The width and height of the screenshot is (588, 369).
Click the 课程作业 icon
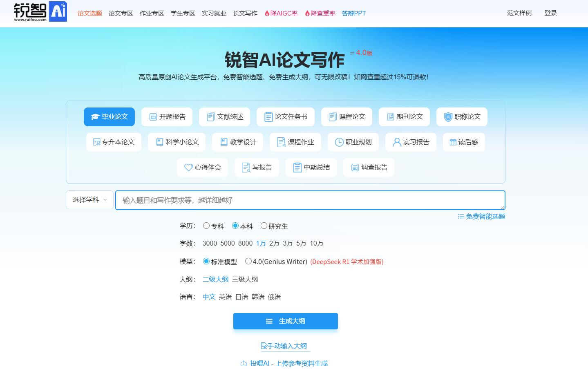click(282, 142)
